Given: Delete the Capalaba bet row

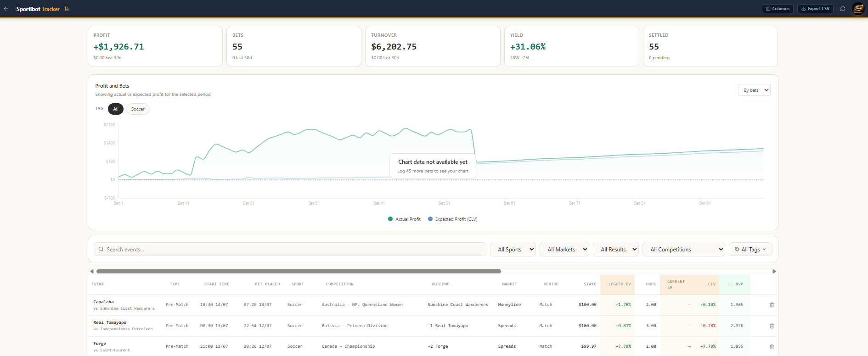Looking at the screenshot, I should point(772,305).
